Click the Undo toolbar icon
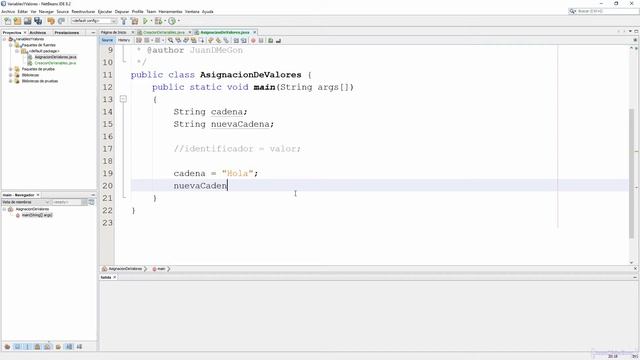The image size is (640, 360). (51, 21)
